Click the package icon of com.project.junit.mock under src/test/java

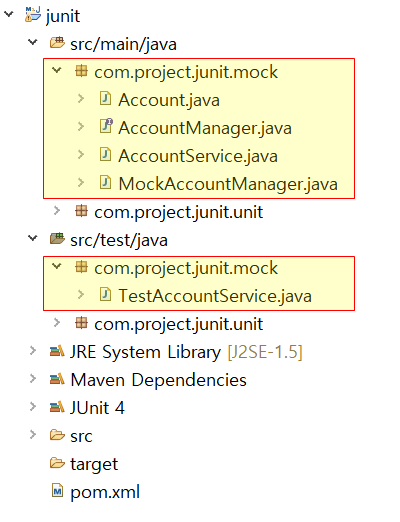pyautogui.click(x=81, y=267)
